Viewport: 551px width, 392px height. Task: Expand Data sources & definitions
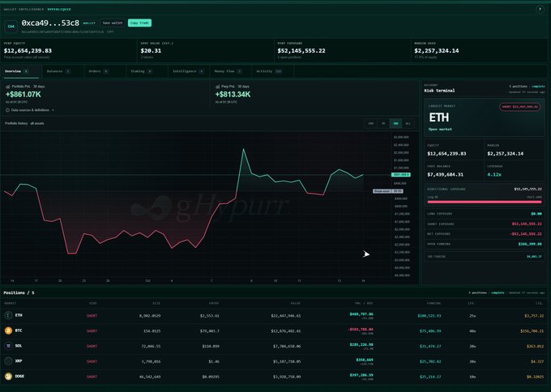point(30,110)
